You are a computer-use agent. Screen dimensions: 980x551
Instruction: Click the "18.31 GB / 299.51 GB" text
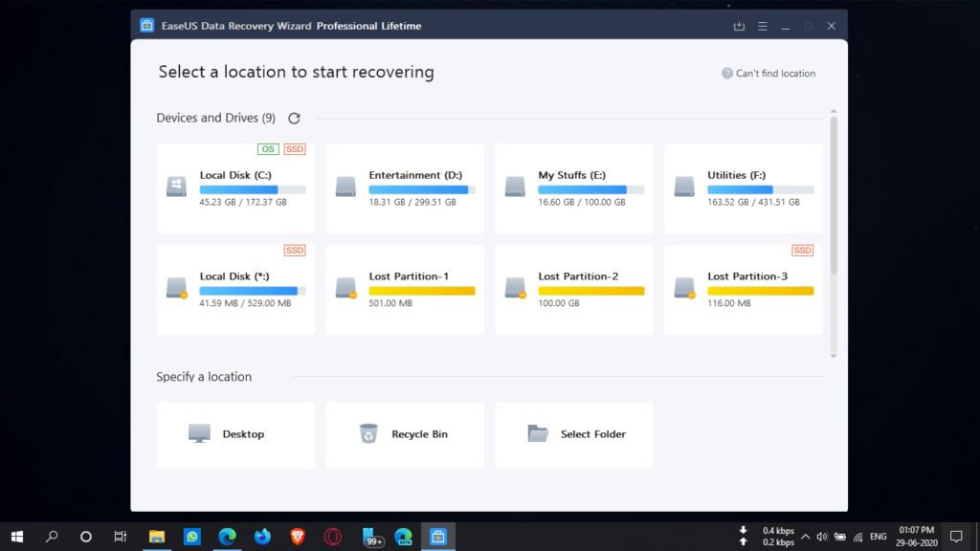412,202
